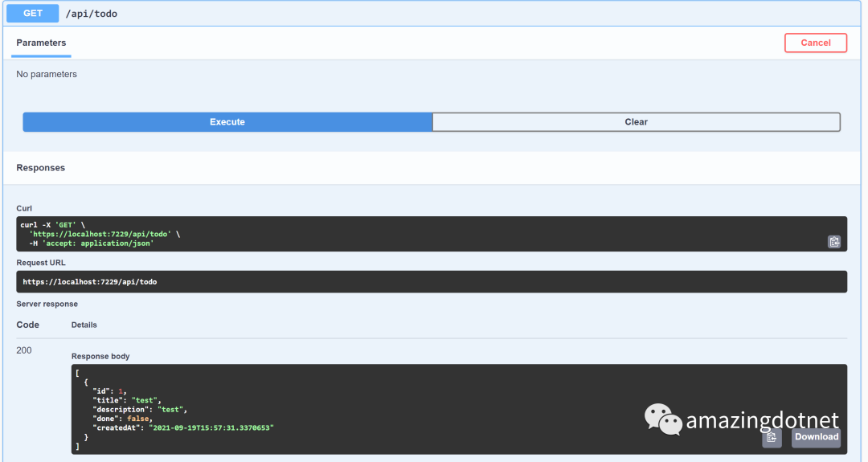868x462 pixels.
Task: Click the Response body label
Action: pyautogui.click(x=100, y=356)
